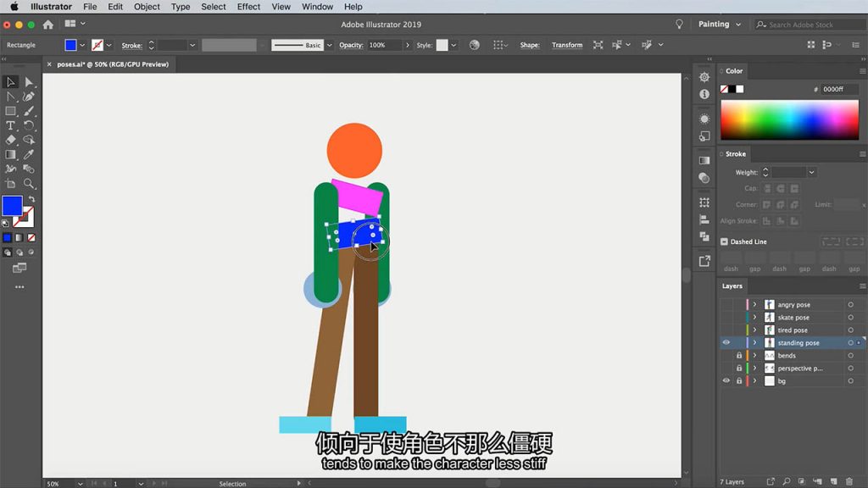Select the Artboard tool
The height and width of the screenshot is (488, 868).
10,184
